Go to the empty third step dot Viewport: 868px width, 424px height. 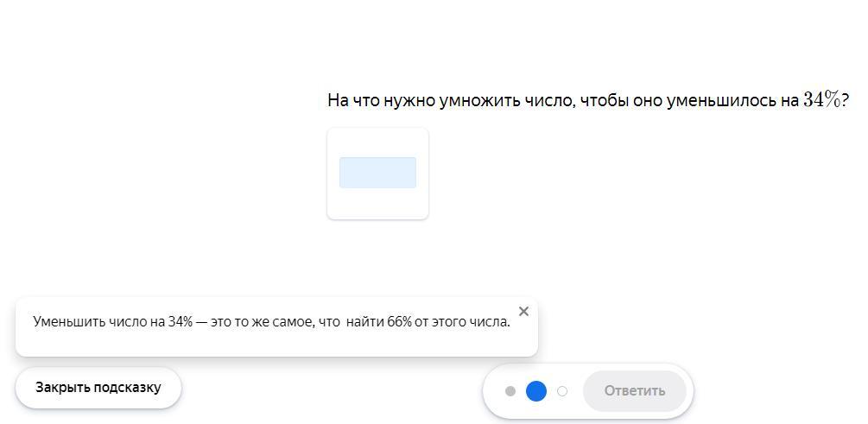[x=562, y=391]
